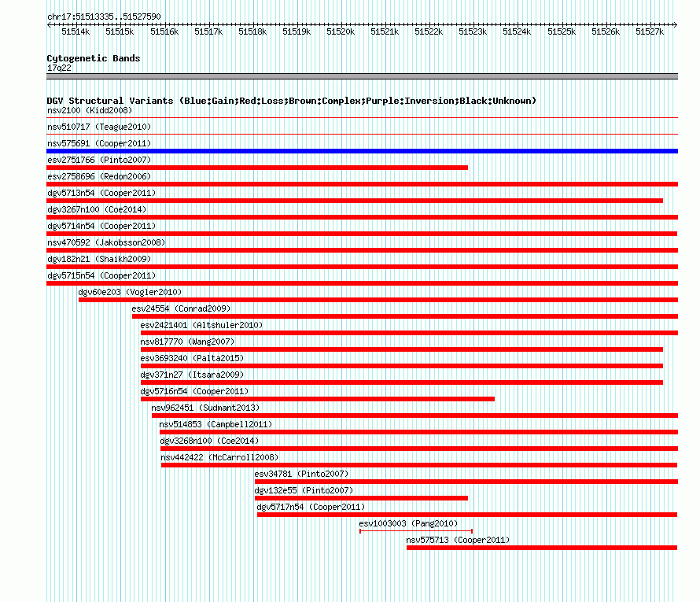Click the thin esv1003003 loss marker

(x=416, y=530)
